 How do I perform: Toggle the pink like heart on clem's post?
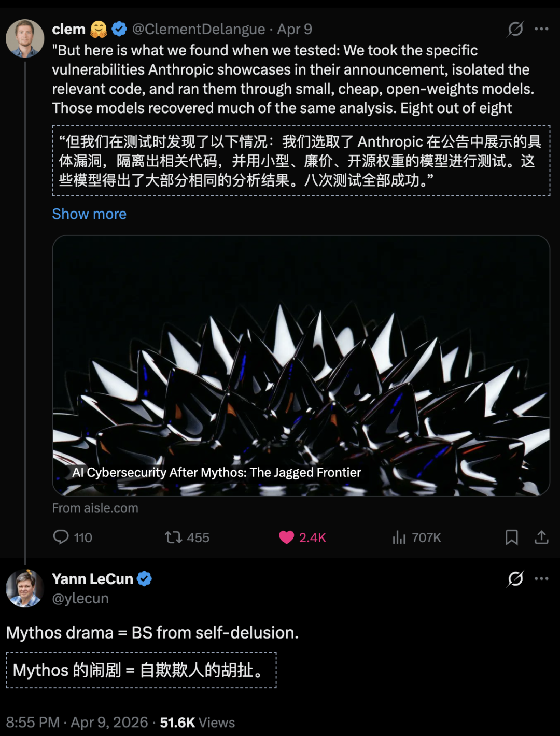[286, 537]
